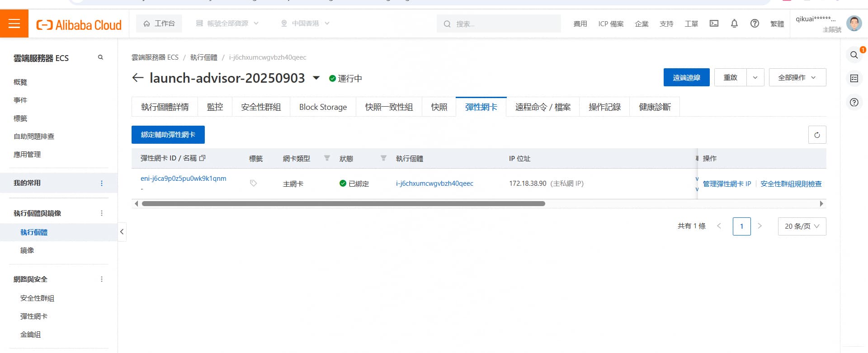
Task: Open the notifications bell
Action: point(734,24)
